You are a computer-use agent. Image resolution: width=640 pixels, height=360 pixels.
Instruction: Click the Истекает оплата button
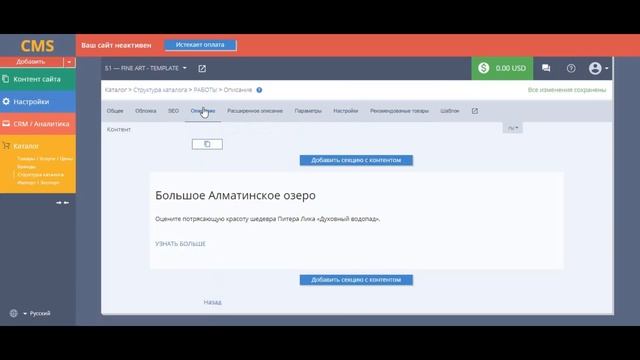(200, 45)
